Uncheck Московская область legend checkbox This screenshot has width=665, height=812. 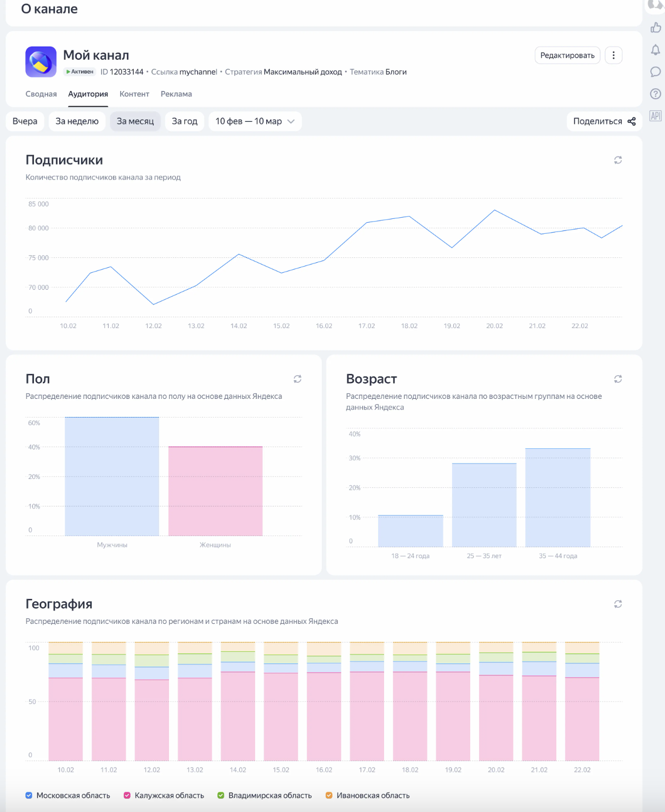29,796
